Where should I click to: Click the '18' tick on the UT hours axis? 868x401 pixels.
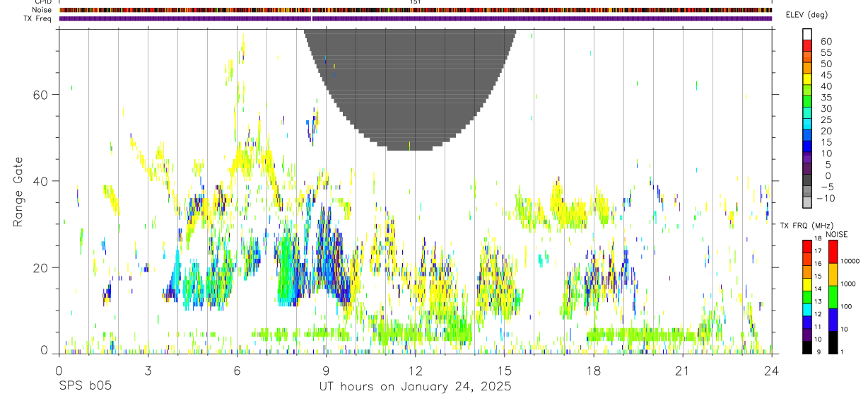coord(593,370)
